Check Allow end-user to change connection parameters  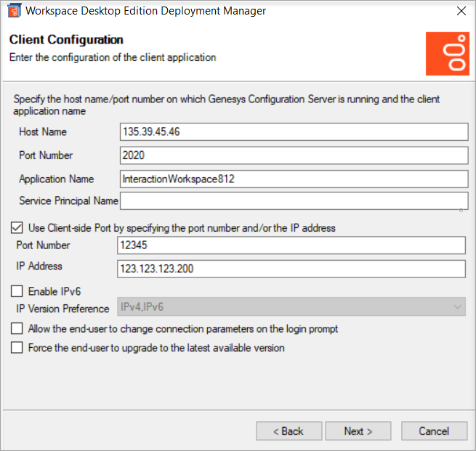coord(18,329)
